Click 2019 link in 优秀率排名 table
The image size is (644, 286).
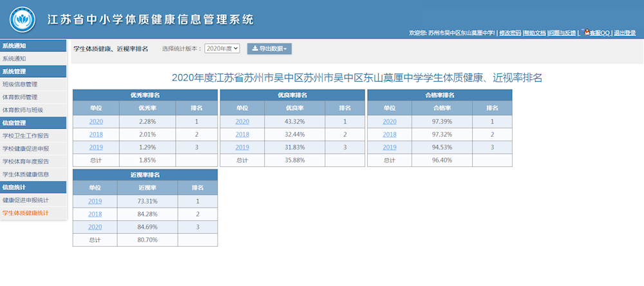point(96,147)
